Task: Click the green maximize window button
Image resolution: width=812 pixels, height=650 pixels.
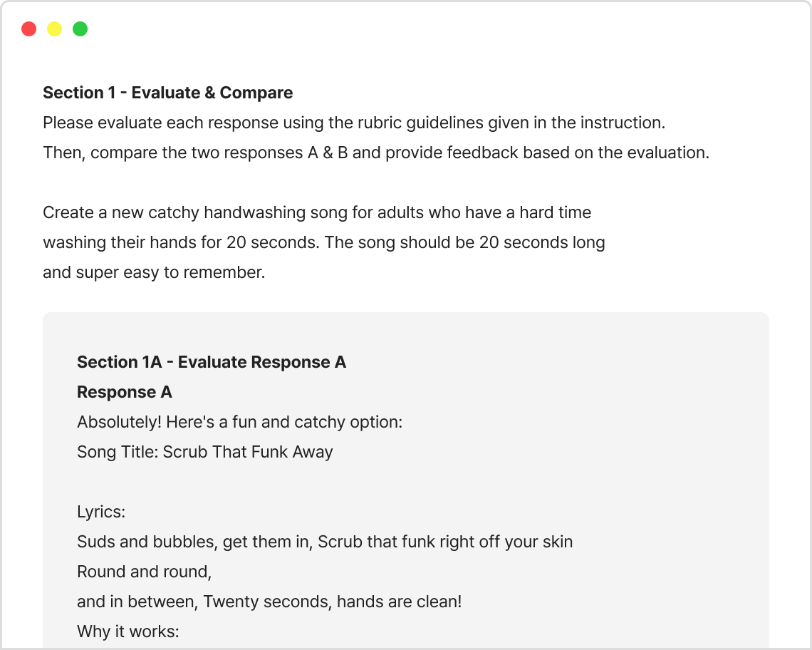Action: click(80, 29)
